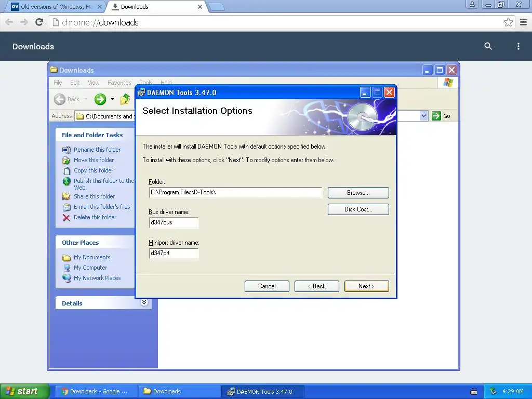Open Chrome hamburger main menu
The height and width of the screenshot is (399, 532).
click(x=524, y=22)
